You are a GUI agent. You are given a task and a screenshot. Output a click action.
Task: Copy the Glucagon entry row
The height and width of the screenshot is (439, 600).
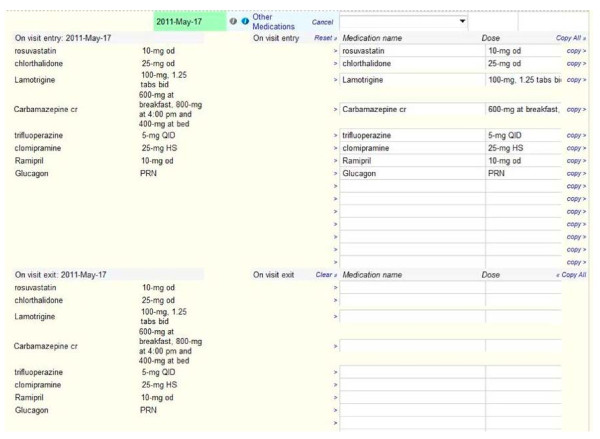click(576, 173)
